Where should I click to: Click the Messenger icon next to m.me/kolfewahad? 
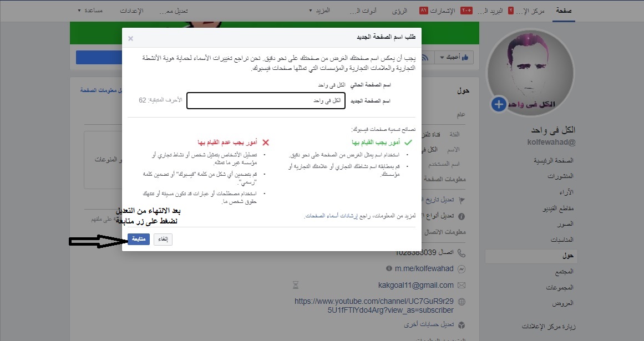[462, 268]
